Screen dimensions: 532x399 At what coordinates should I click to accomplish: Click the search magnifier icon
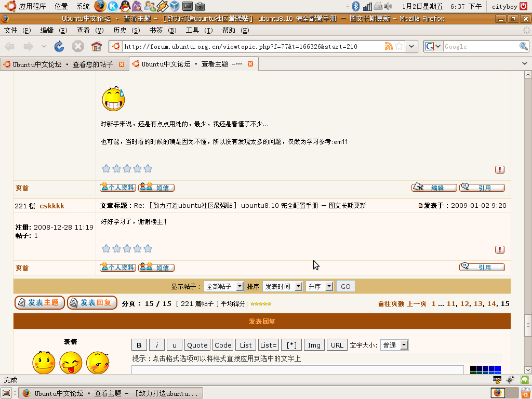click(523, 46)
